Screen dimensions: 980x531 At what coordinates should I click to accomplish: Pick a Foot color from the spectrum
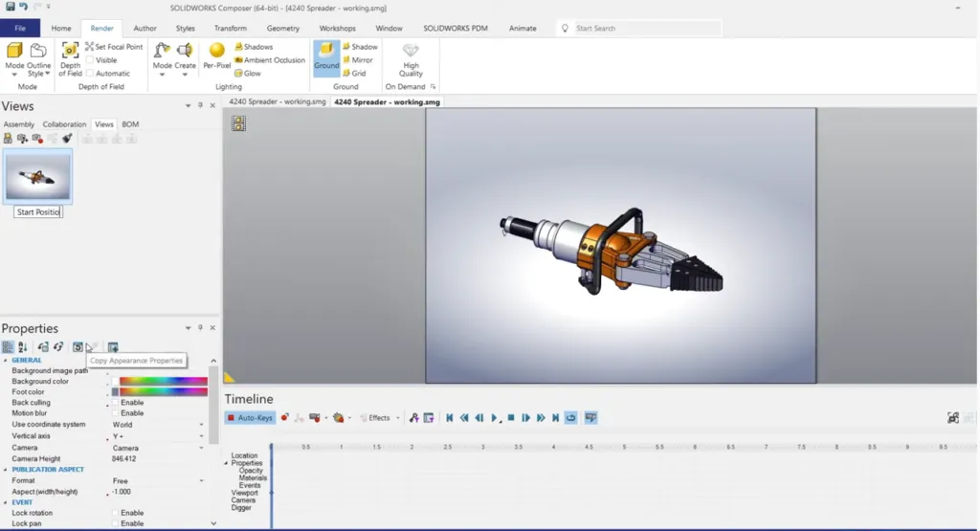(x=163, y=391)
